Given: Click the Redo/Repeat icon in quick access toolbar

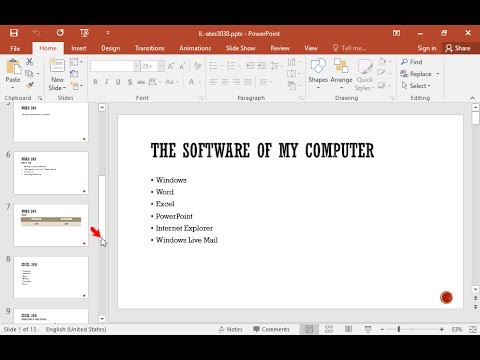Looking at the screenshot, I should pos(60,33).
